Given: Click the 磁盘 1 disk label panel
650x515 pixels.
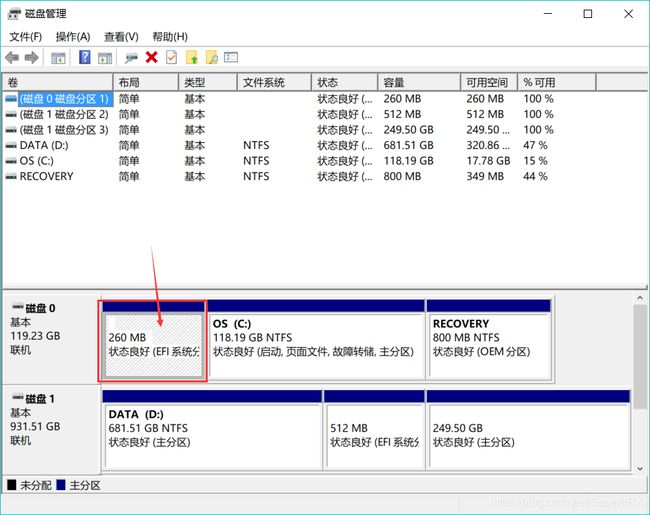Looking at the screenshot, I should coord(50,425).
